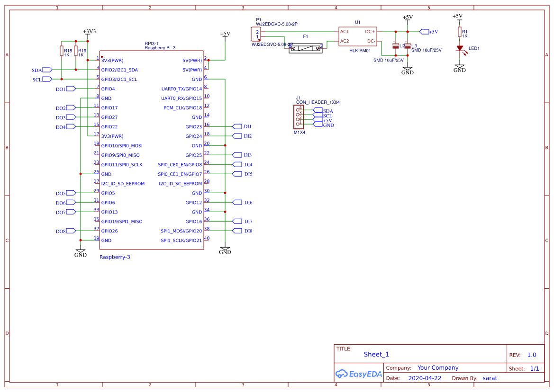554x392 pixels.
Task: Select the +3V3 power symbol
Action: (89, 32)
